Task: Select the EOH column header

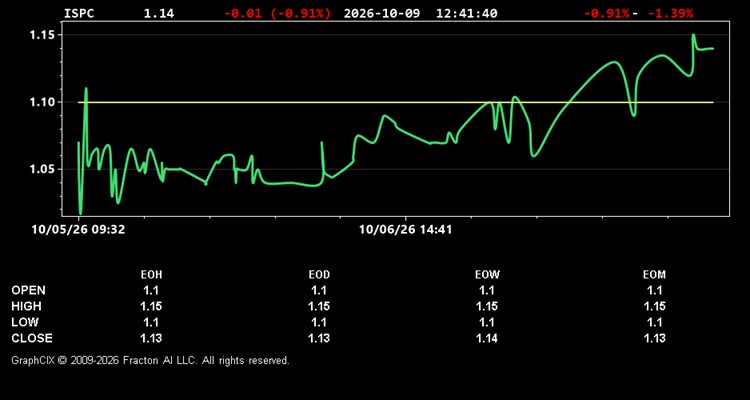Action: coord(151,275)
